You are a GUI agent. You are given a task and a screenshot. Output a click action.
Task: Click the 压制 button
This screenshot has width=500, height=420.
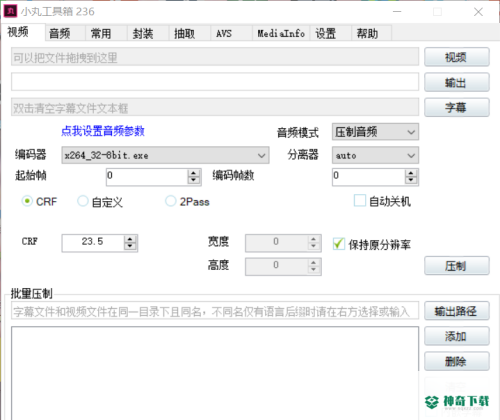point(457,266)
